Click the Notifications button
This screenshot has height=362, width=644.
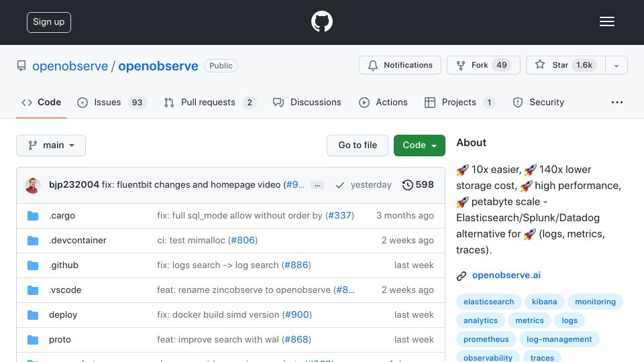point(400,65)
